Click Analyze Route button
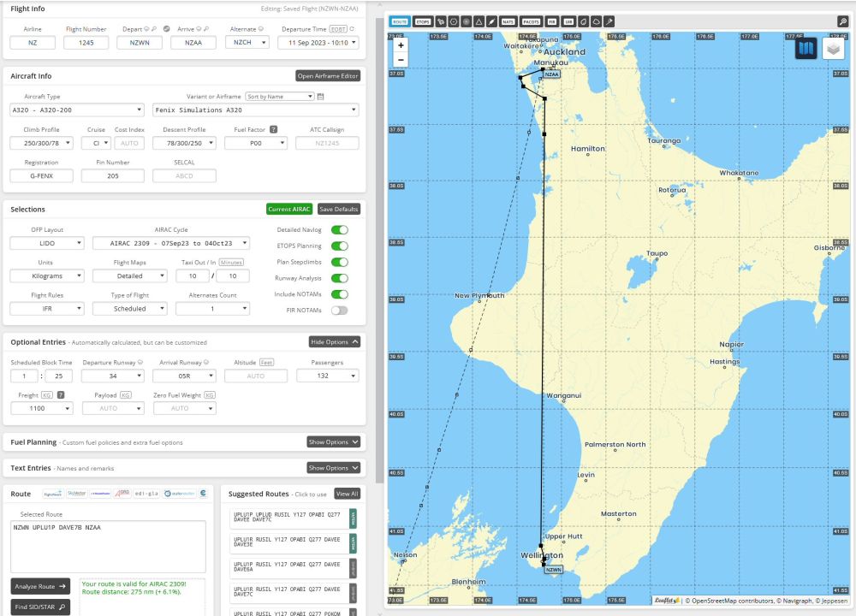The image size is (856, 616). point(40,587)
